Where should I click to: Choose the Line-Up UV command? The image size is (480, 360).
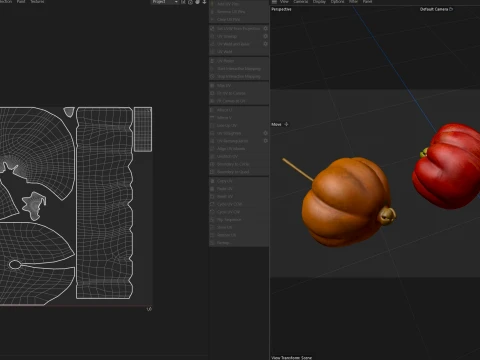[239, 125]
